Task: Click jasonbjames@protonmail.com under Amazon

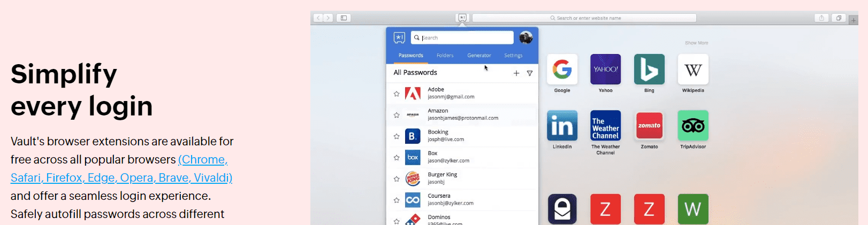Action: point(463,118)
